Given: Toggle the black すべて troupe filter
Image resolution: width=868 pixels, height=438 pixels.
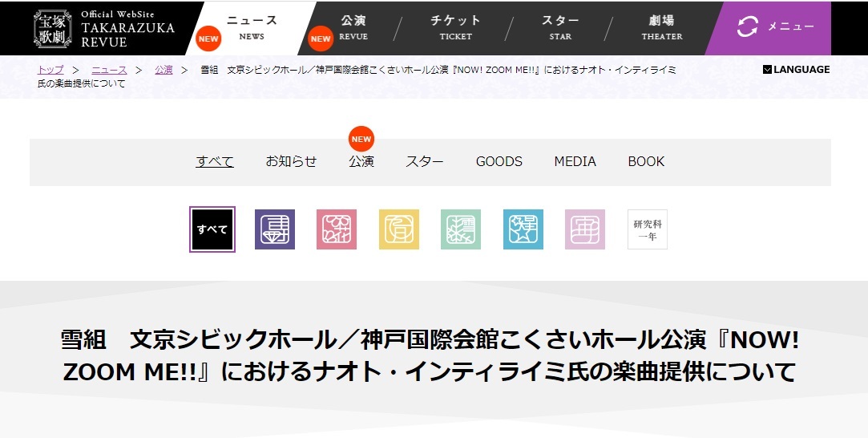Looking at the screenshot, I should [x=212, y=229].
